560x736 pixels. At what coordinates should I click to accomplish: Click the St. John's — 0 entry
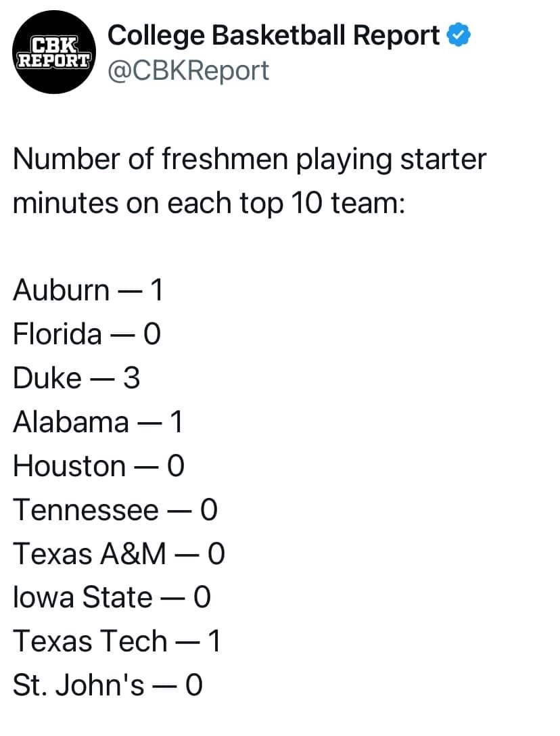(x=108, y=685)
